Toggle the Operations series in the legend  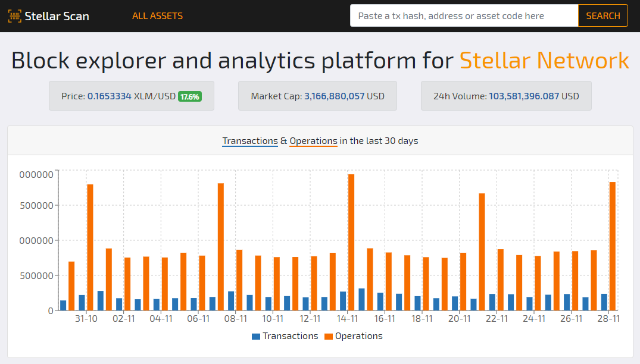click(x=358, y=336)
